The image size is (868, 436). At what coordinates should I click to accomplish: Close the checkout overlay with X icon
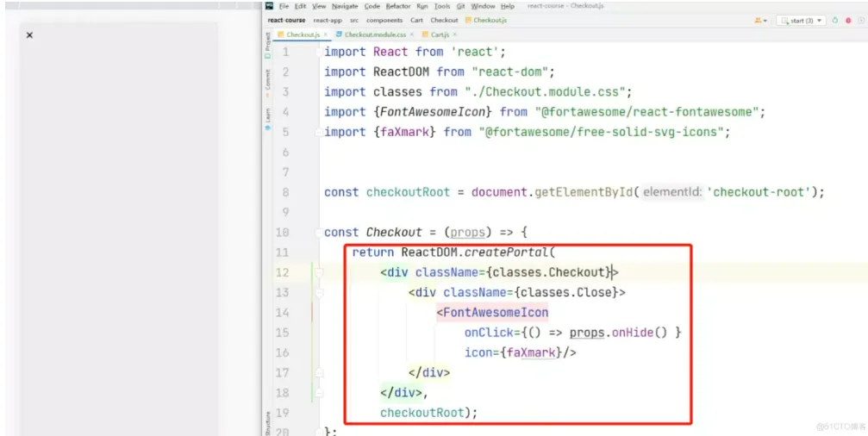tap(30, 35)
